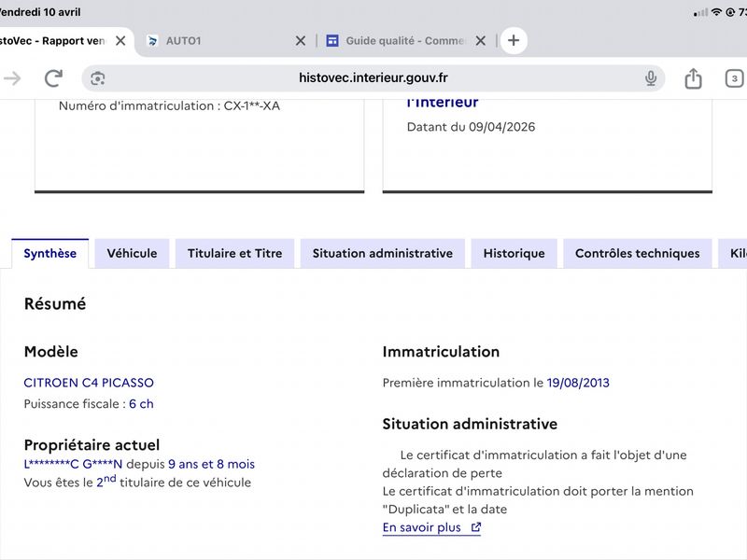Close the AUTO1 tab
This screenshot has height=560, width=747.
pos(300,41)
